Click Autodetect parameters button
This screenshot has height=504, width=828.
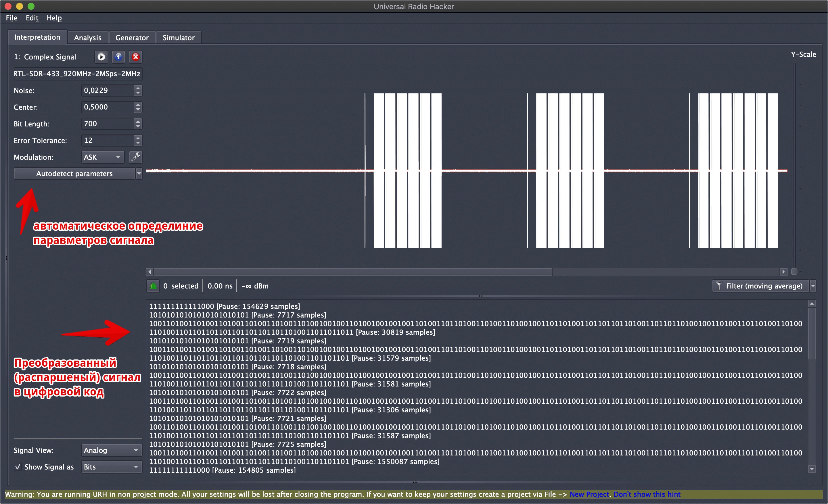click(x=74, y=174)
